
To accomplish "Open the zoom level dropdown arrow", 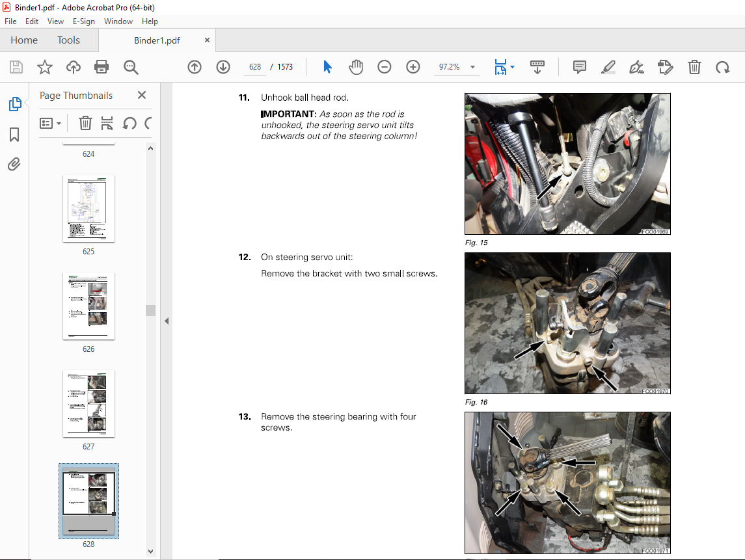I will [x=473, y=67].
